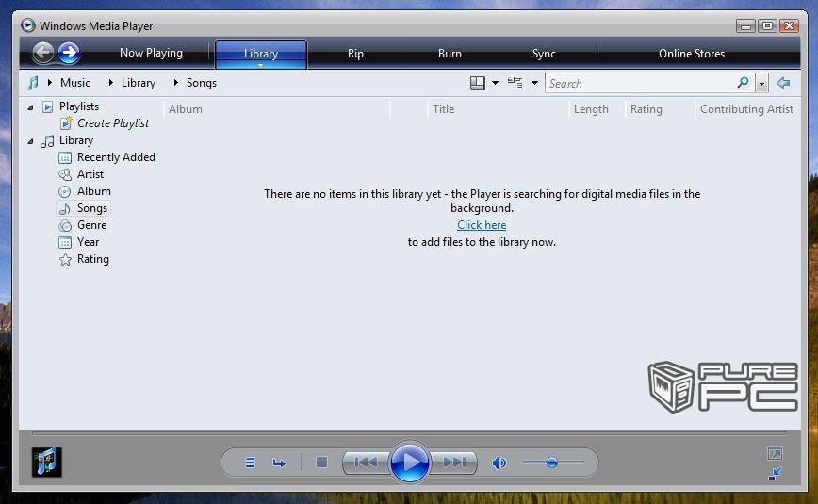The image size is (818, 504).
Task: Expand the breadcrumb arrow before Songs
Action: 176,83
